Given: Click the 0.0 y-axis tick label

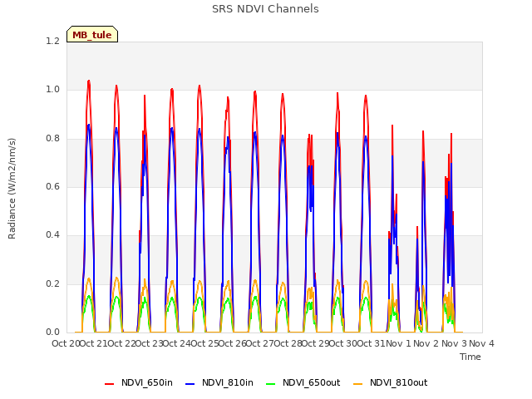Looking at the screenshot, I should click(52, 332).
